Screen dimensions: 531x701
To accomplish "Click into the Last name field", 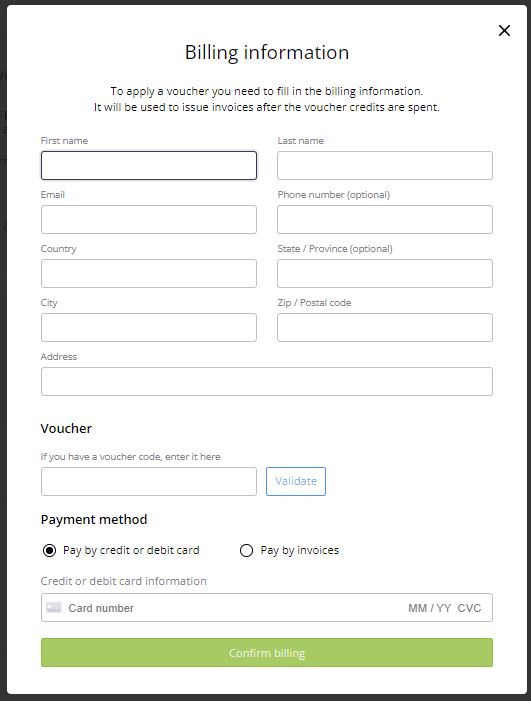I will (x=385, y=165).
